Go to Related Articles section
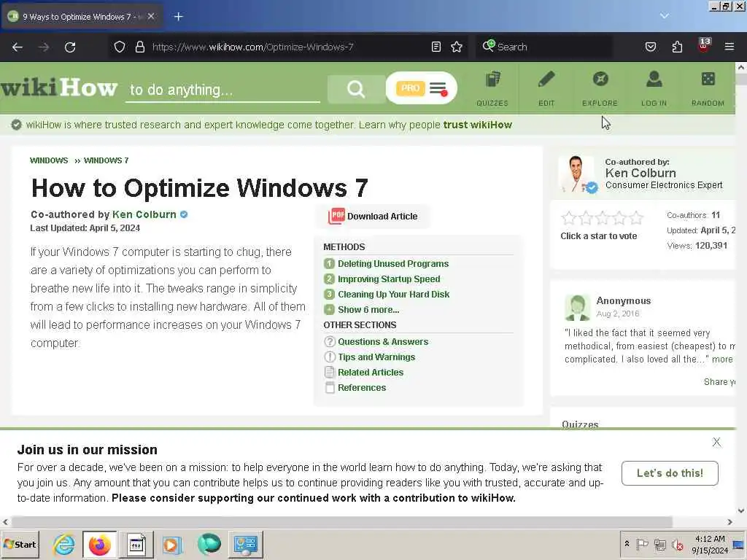Screen dimensions: 747x560 pyautogui.click(x=371, y=373)
